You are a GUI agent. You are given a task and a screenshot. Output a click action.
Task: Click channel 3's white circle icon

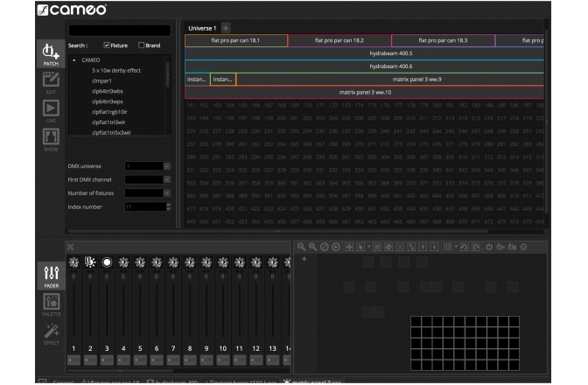pyautogui.click(x=107, y=262)
